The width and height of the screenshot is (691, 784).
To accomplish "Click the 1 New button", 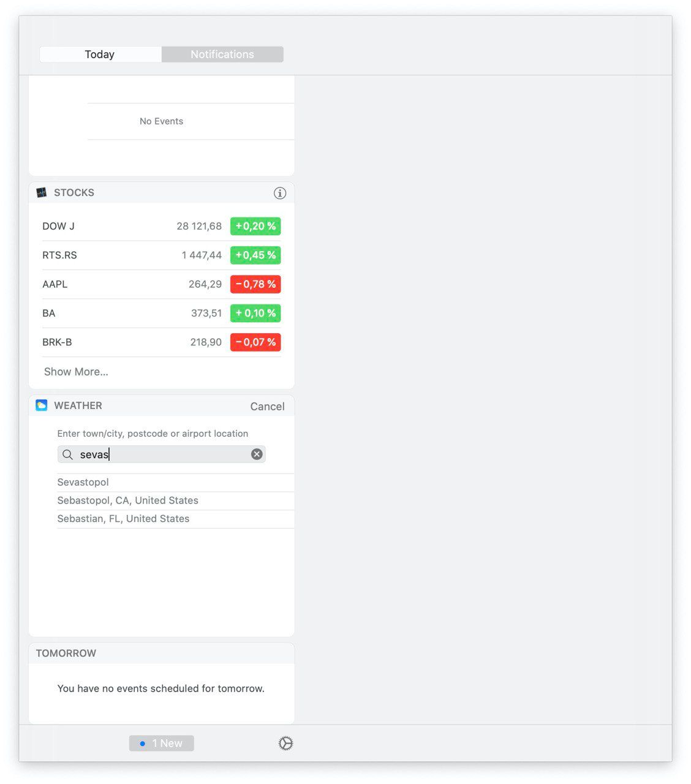I will click(x=162, y=744).
